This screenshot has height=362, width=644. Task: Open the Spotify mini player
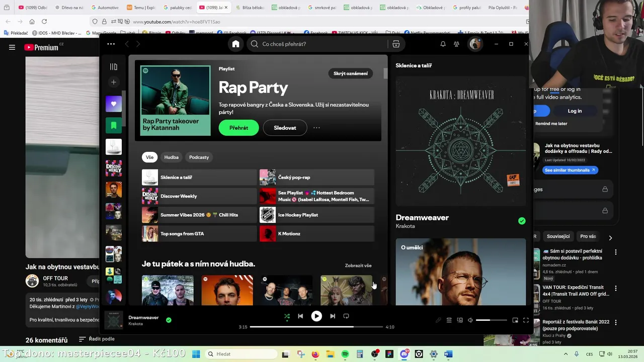coord(515,320)
